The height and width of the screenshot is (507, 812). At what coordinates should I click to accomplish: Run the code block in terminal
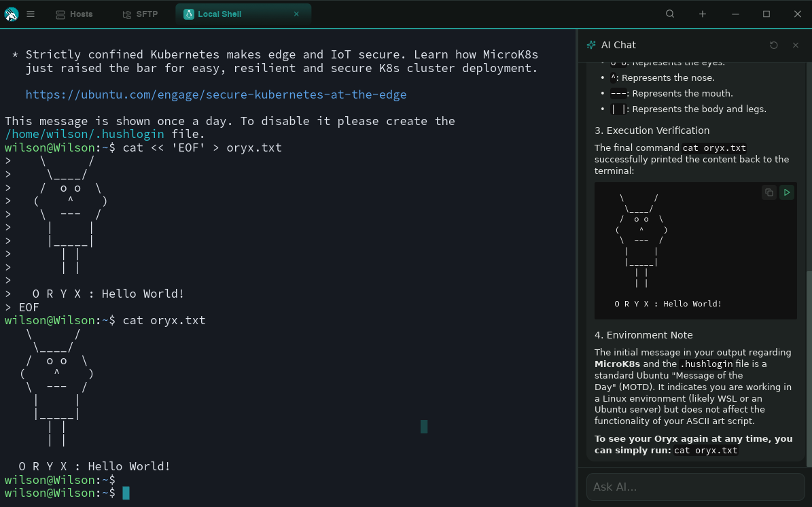tap(787, 192)
